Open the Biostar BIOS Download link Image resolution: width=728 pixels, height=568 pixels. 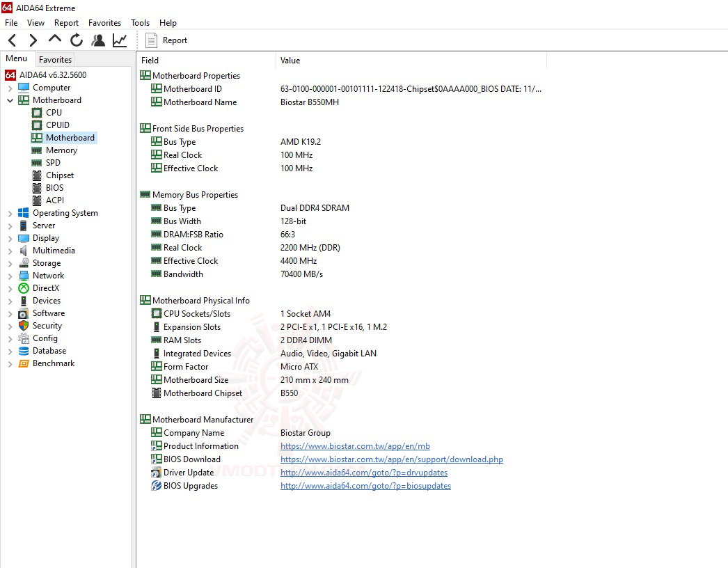point(391,459)
